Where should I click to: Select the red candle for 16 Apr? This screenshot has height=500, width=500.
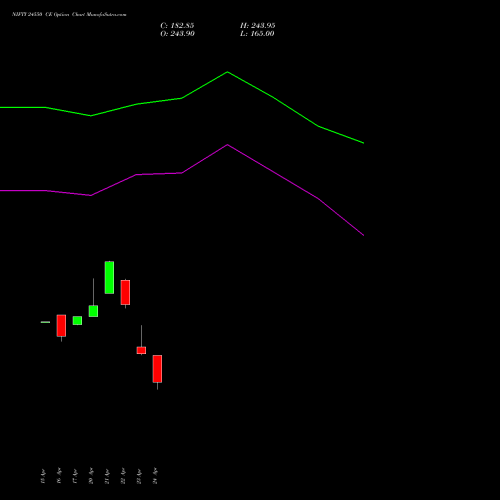(x=61, y=326)
